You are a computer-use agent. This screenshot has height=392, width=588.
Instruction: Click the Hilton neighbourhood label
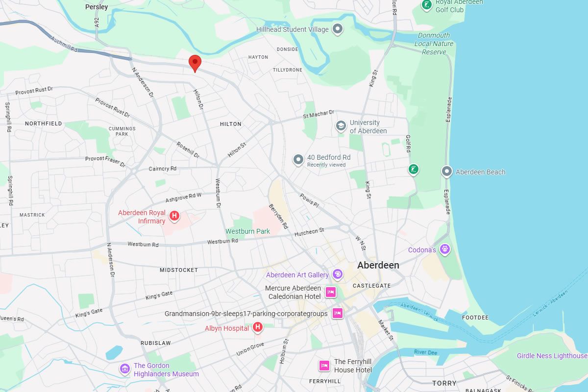point(231,124)
